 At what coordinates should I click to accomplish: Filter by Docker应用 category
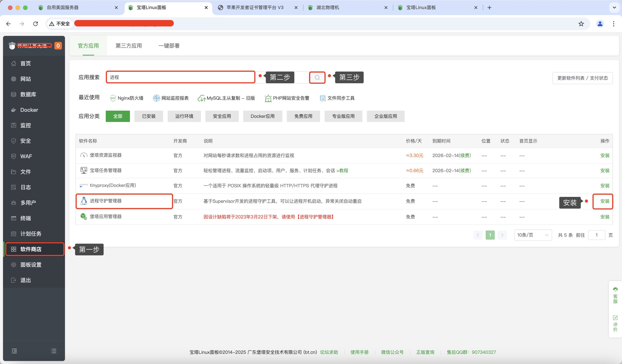[x=263, y=116]
